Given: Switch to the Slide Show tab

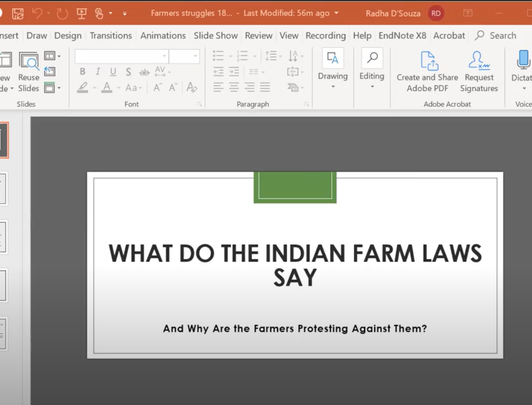Looking at the screenshot, I should point(216,36).
